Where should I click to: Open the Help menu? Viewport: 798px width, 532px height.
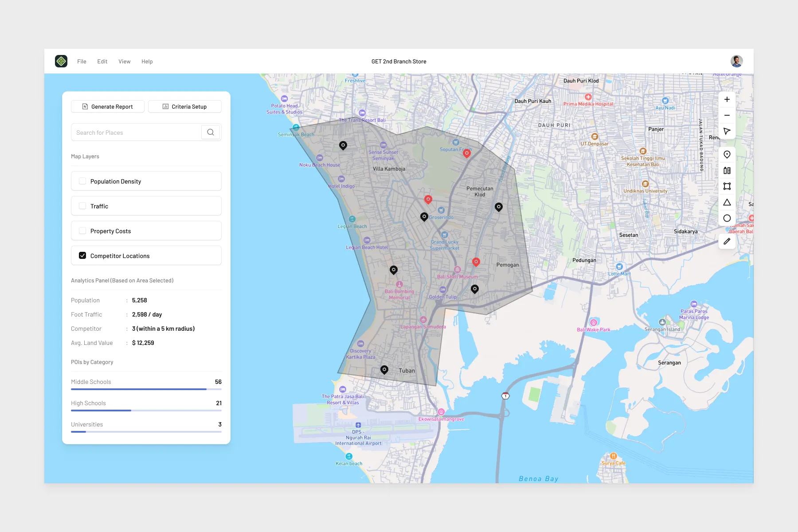147,62
